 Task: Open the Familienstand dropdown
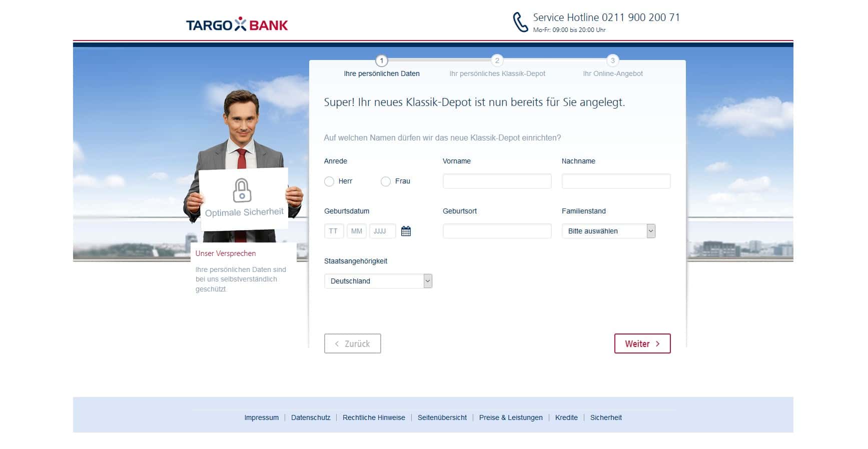[608, 231]
